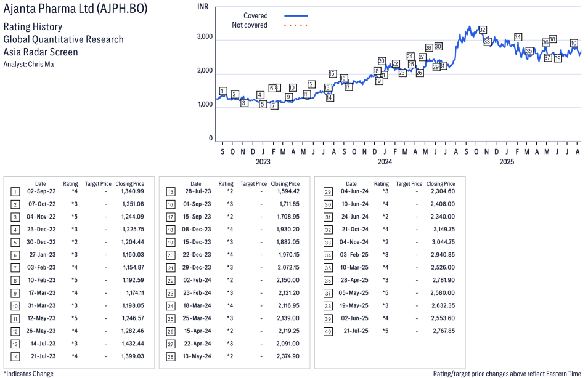This screenshot has height=378, width=588.
Task: Click the 2025 year label on the axis
Action: pos(507,161)
